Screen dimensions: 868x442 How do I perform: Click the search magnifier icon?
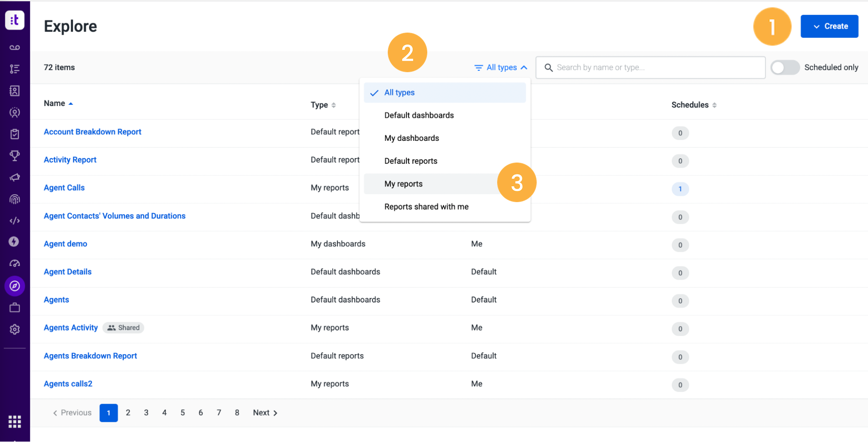(x=548, y=67)
